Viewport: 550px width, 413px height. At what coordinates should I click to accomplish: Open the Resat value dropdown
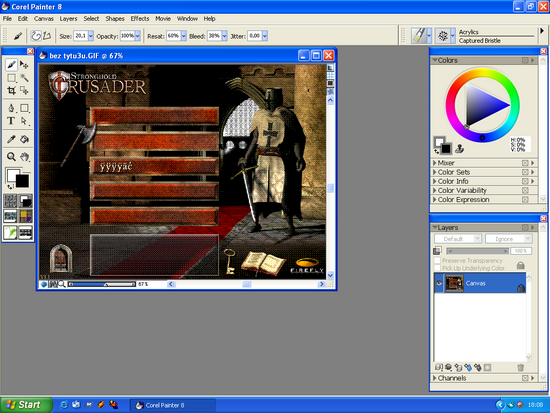click(183, 36)
